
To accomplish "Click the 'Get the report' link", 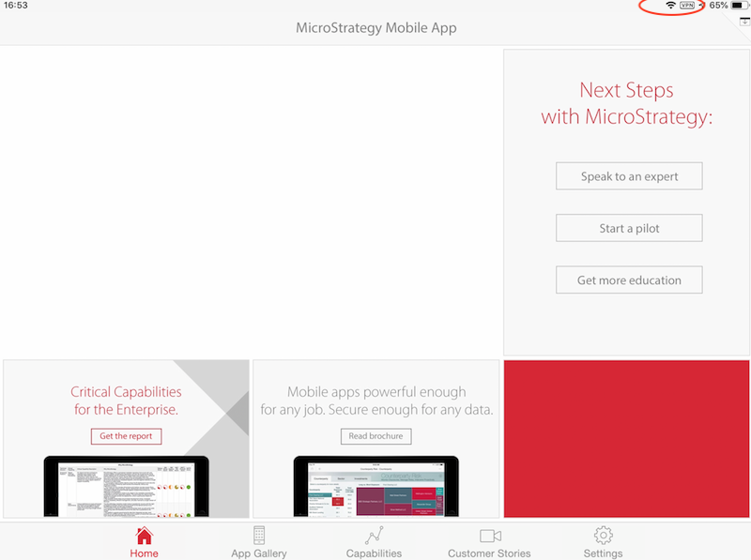I will coord(126,435).
